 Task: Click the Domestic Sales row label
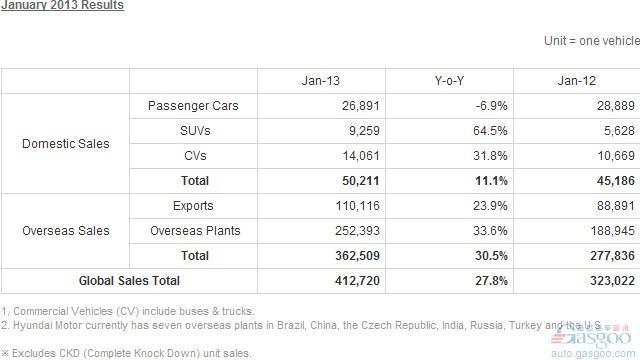tap(66, 144)
